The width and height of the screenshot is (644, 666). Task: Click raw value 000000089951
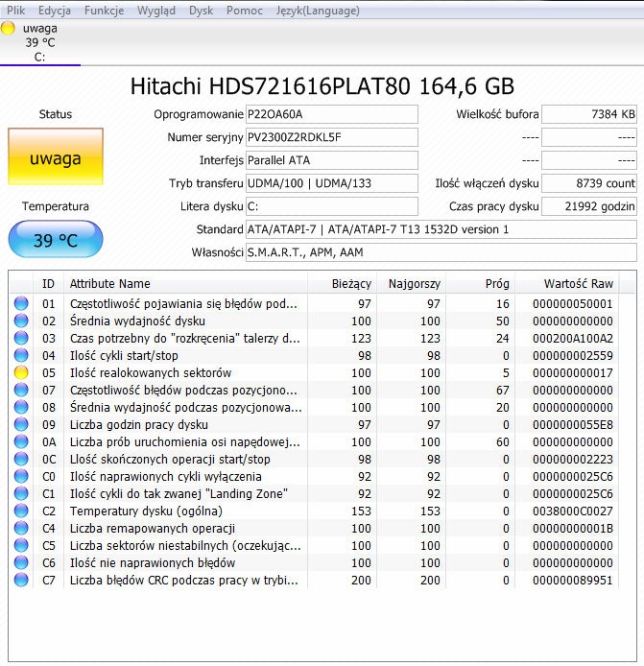point(573,580)
